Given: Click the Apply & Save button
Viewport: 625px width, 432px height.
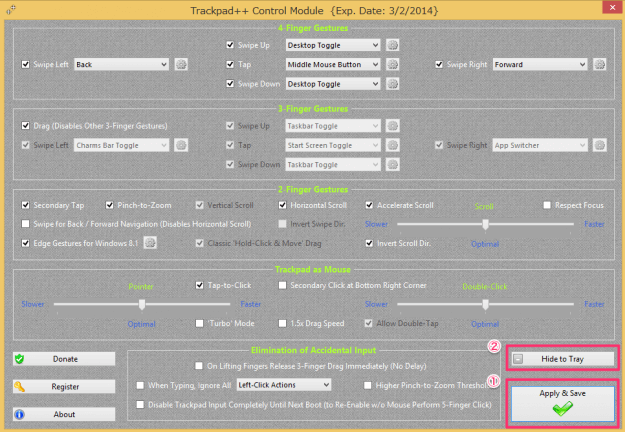Looking at the screenshot, I should pyautogui.click(x=563, y=401).
